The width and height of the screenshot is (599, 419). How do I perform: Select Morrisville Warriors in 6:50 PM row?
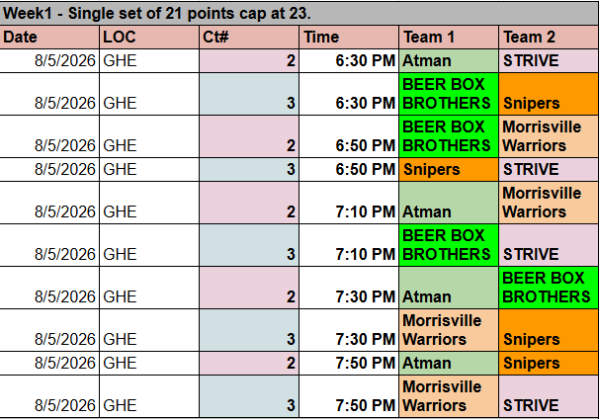pyautogui.click(x=548, y=136)
